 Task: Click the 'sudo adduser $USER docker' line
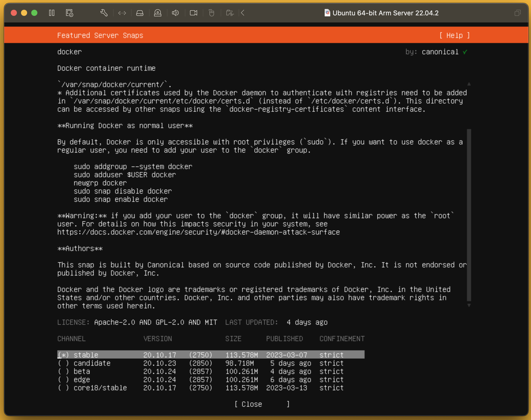click(125, 175)
